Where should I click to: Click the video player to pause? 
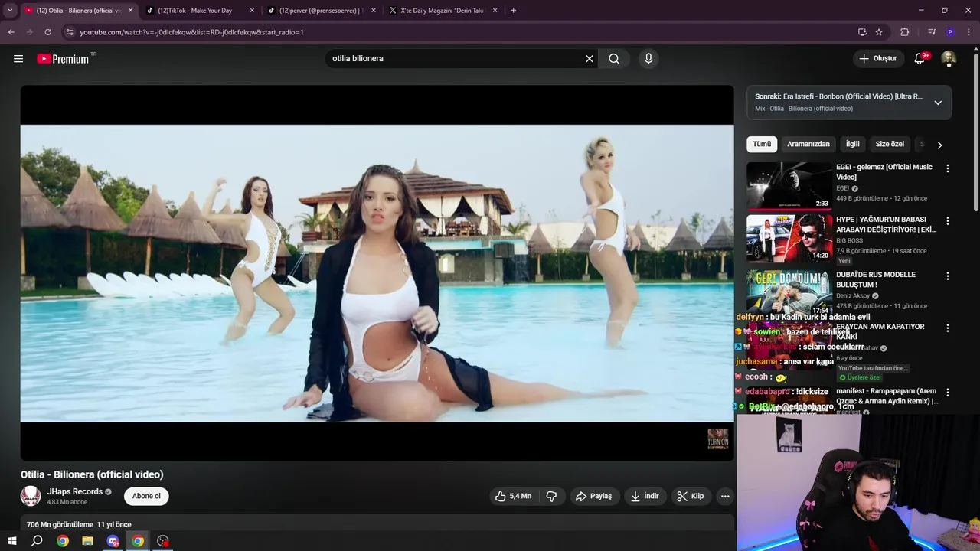click(x=377, y=273)
